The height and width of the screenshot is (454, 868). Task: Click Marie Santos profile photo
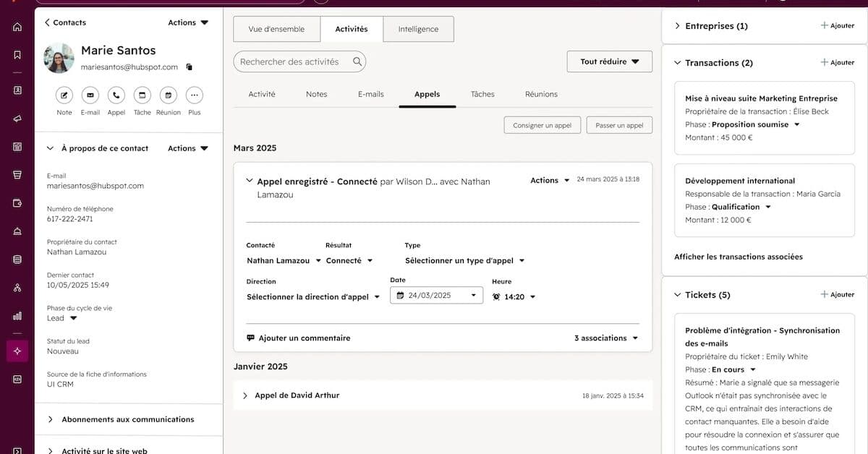coord(59,58)
